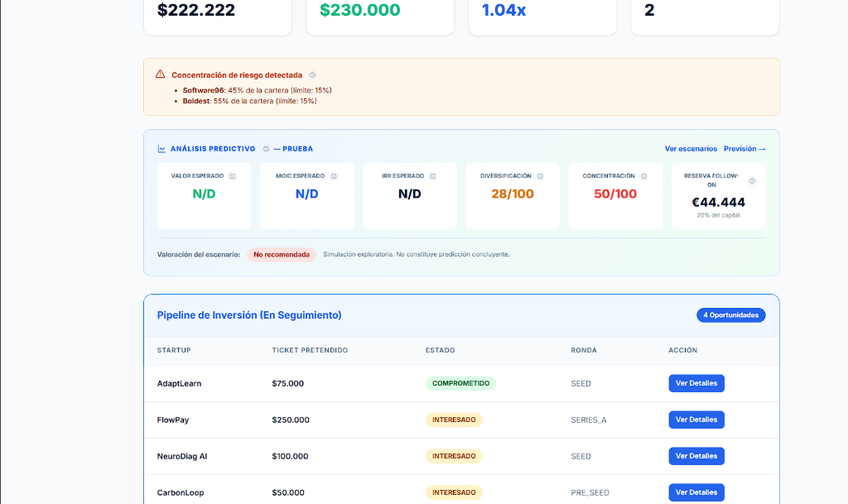Click the COMPROMETIDO status badge for AdaptLearn
This screenshot has width=848, height=504.
click(460, 383)
